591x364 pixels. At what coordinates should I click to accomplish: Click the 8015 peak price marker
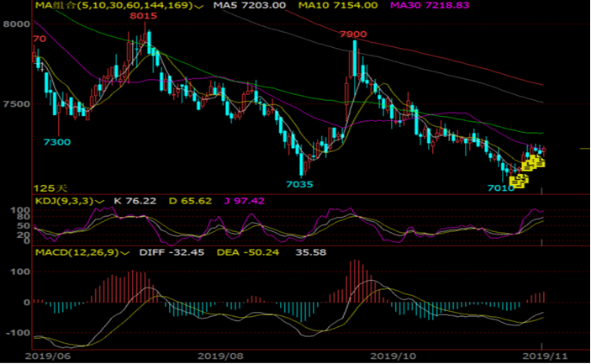point(143,17)
